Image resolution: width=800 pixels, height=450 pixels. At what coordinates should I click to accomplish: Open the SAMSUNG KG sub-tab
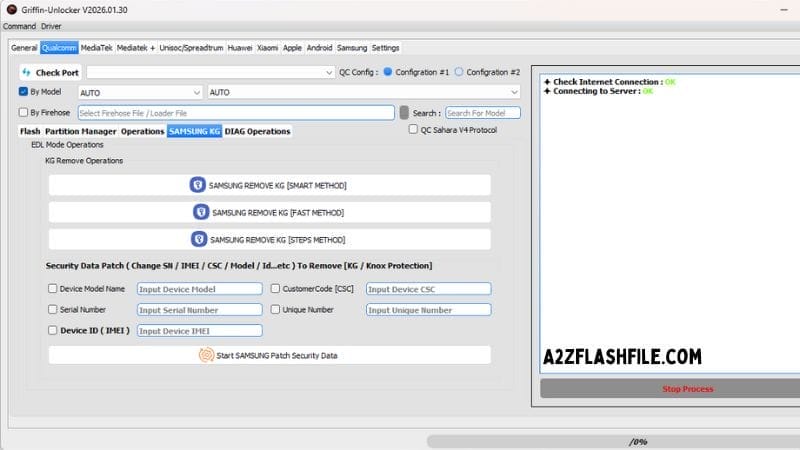pyautogui.click(x=194, y=131)
